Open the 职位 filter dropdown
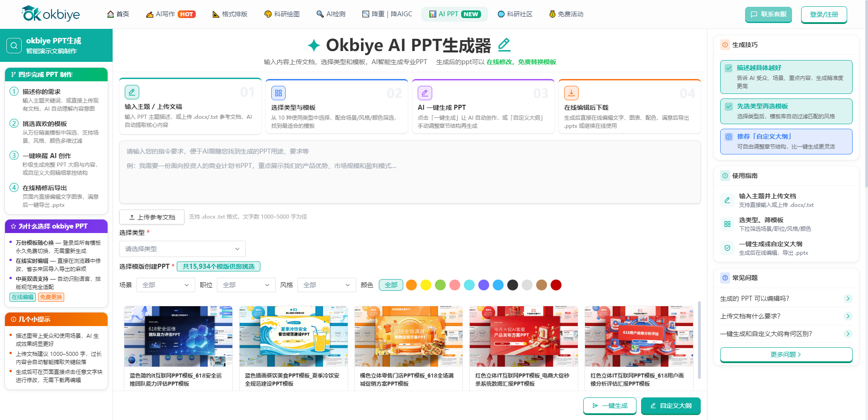The height and width of the screenshot is (420, 868). (x=246, y=285)
